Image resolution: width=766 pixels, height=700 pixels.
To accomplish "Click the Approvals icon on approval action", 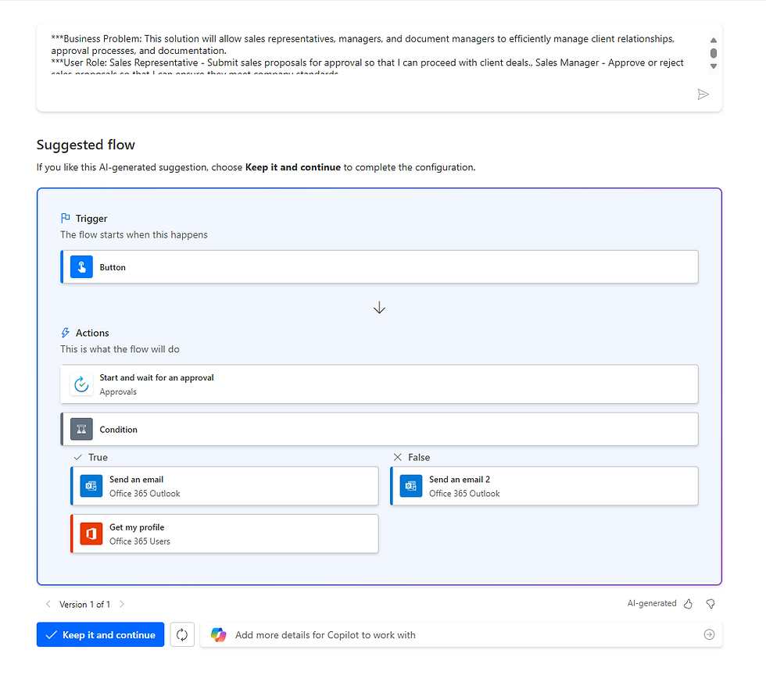I will [81, 384].
